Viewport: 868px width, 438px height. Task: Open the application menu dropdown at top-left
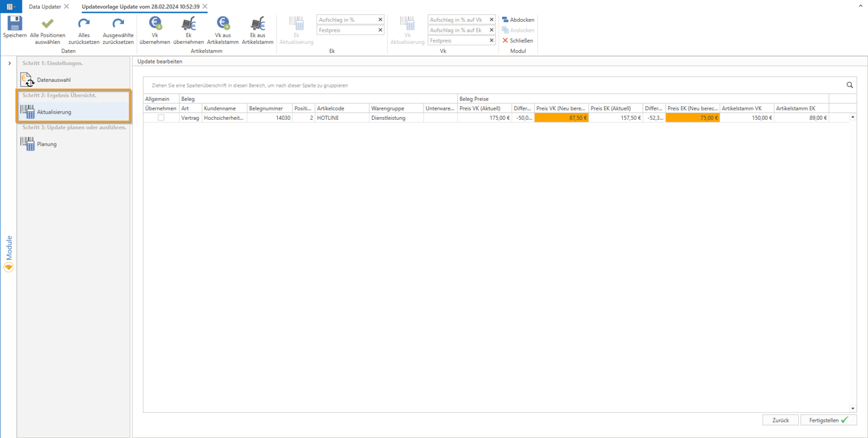click(x=11, y=7)
